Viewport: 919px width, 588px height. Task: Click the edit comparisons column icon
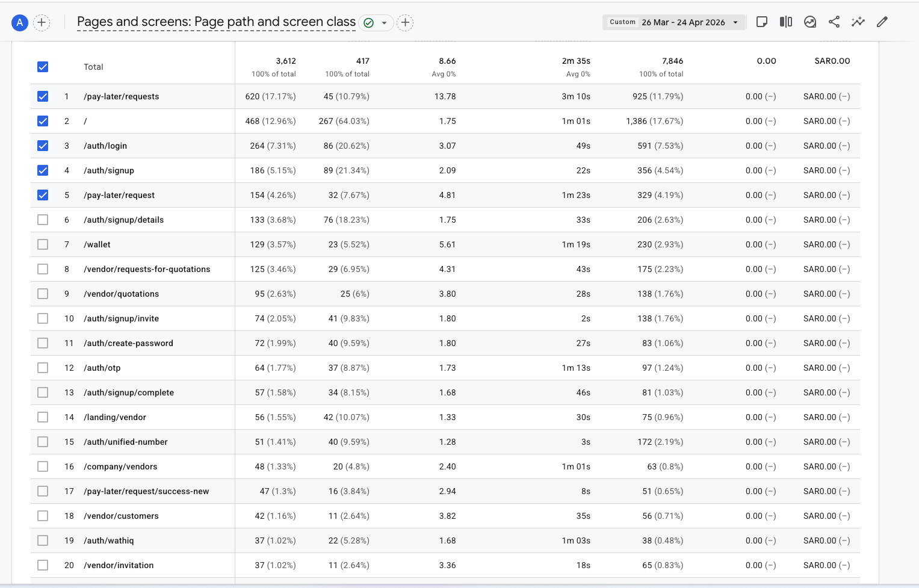(x=786, y=22)
